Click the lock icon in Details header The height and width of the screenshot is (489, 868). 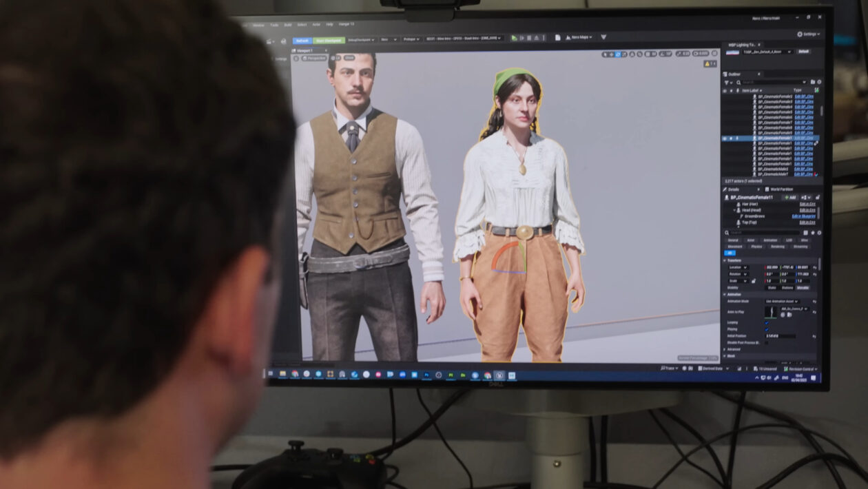[x=818, y=198]
